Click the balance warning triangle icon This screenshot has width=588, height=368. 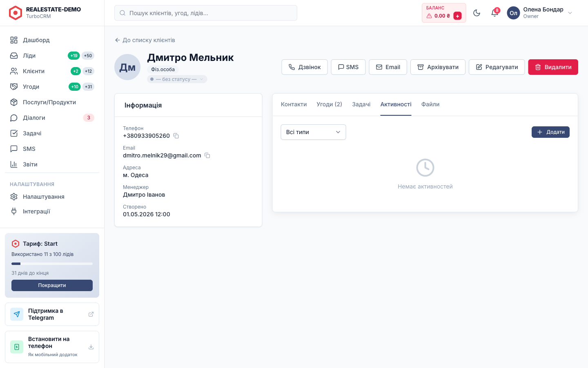click(429, 16)
